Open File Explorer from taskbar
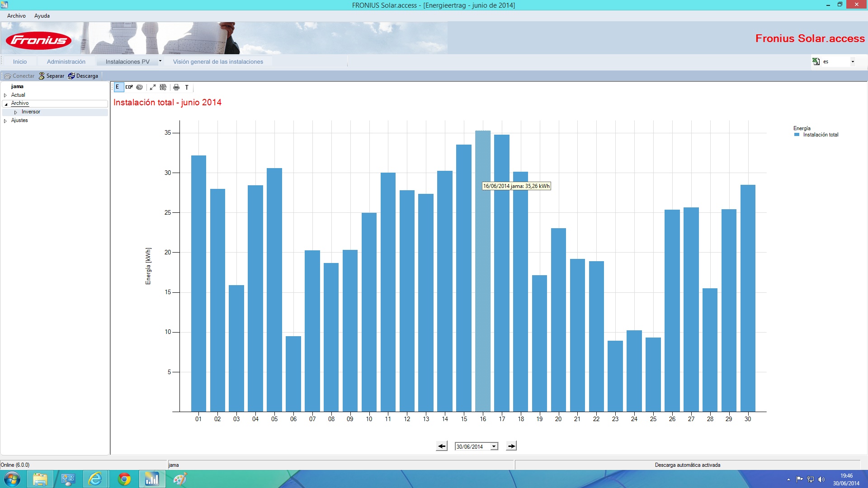 40,479
